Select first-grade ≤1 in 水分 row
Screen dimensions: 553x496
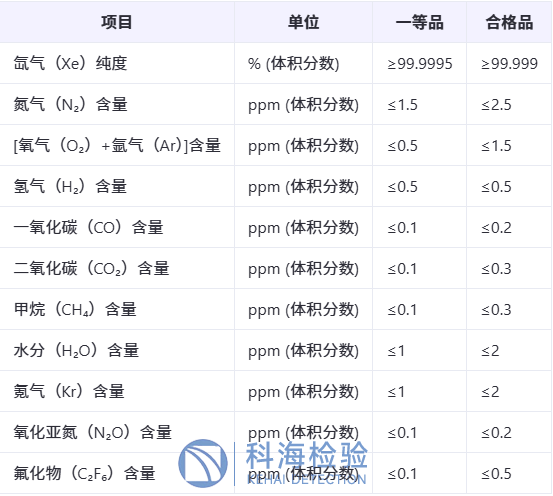396,351
